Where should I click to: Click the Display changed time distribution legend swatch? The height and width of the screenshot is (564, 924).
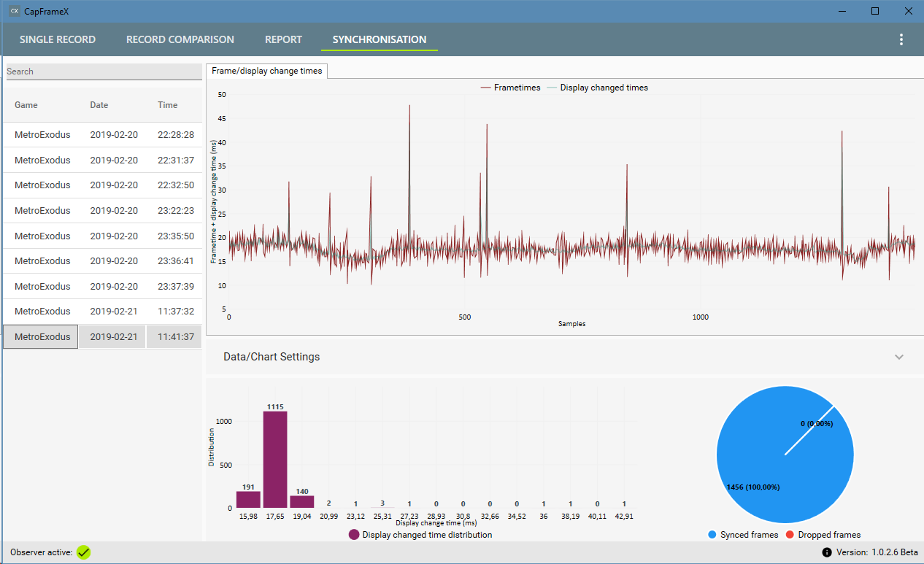tap(354, 535)
